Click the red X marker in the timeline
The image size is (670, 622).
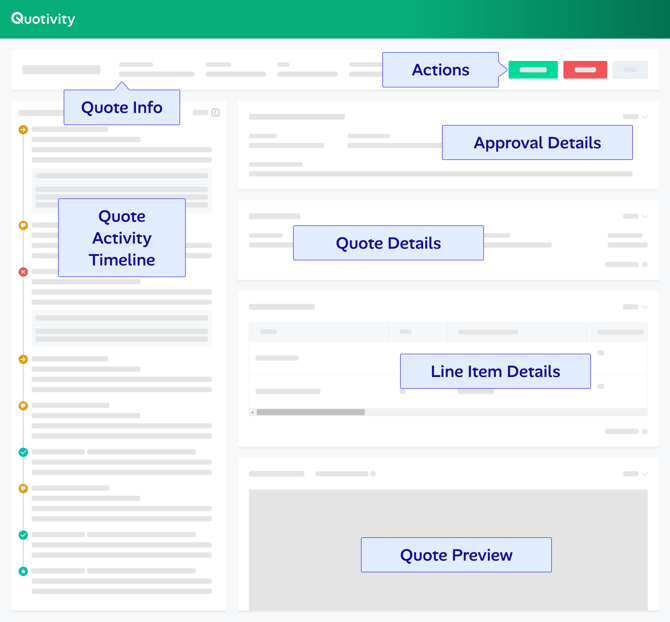23,272
